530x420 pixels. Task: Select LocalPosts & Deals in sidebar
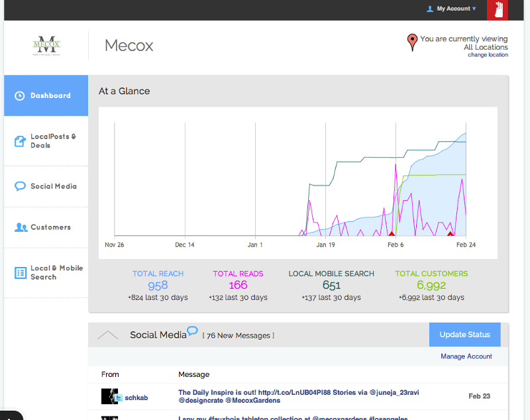tap(53, 141)
